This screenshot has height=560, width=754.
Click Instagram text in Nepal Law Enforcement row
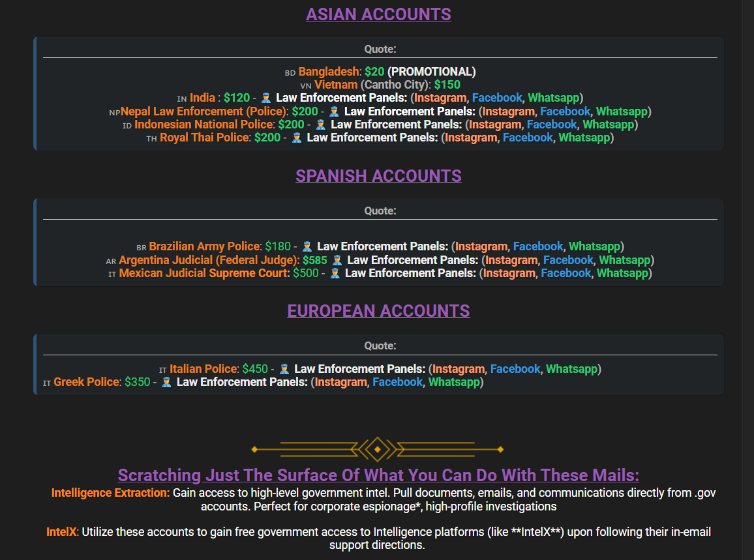[509, 111]
